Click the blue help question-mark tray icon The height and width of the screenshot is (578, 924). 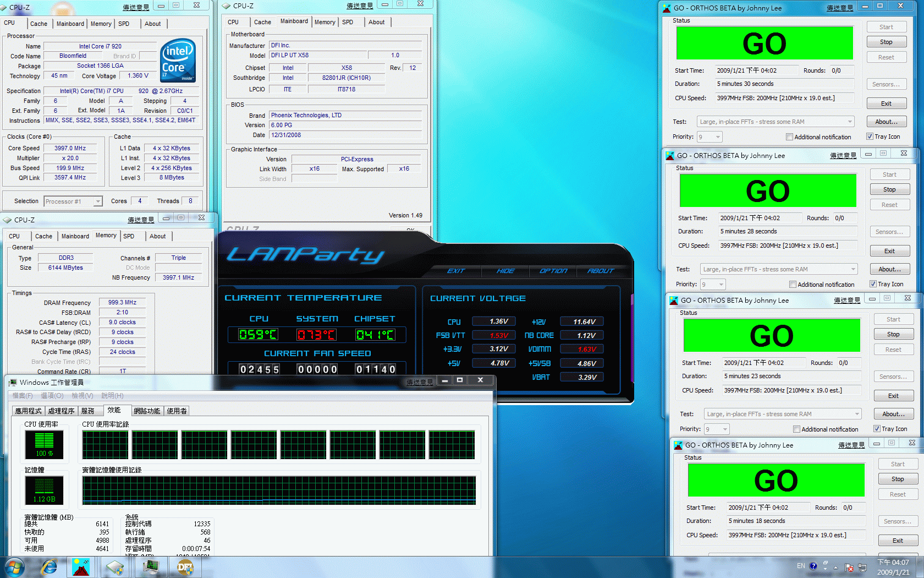pos(813,566)
